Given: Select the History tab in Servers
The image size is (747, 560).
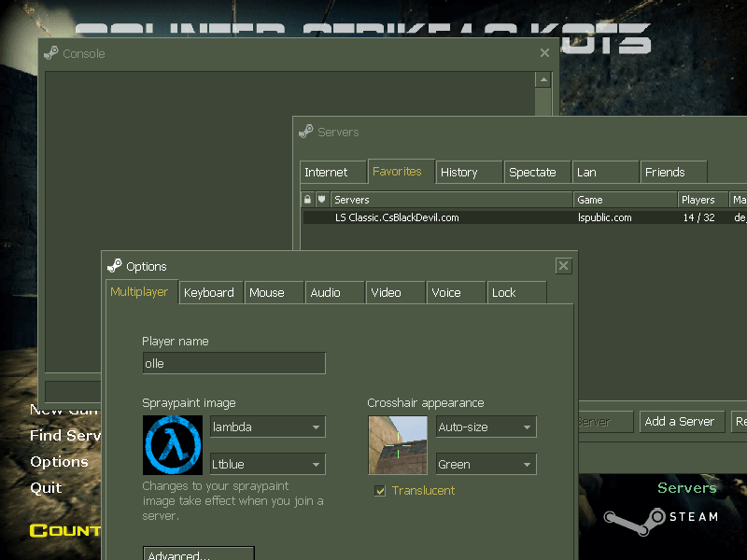Looking at the screenshot, I should [x=458, y=172].
